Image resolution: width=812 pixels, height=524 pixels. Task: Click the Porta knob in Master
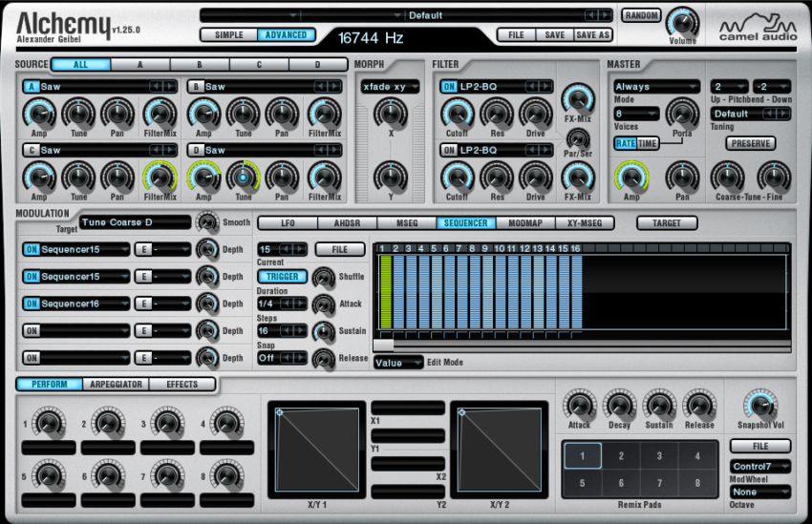click(682, 114)
